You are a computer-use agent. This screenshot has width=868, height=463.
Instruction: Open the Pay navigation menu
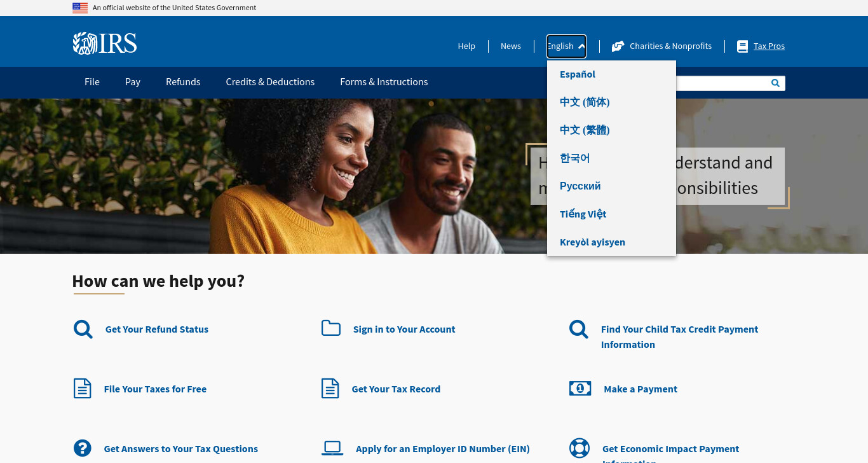(133, 82)
